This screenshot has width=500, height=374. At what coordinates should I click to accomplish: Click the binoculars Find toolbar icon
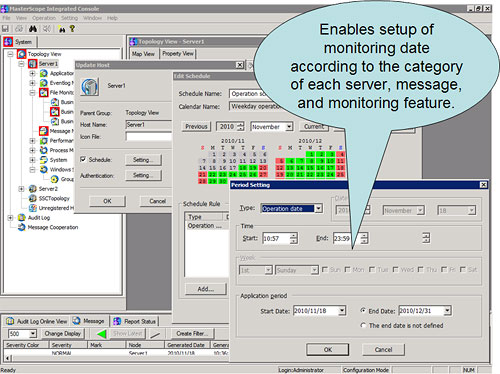point(33,29)
